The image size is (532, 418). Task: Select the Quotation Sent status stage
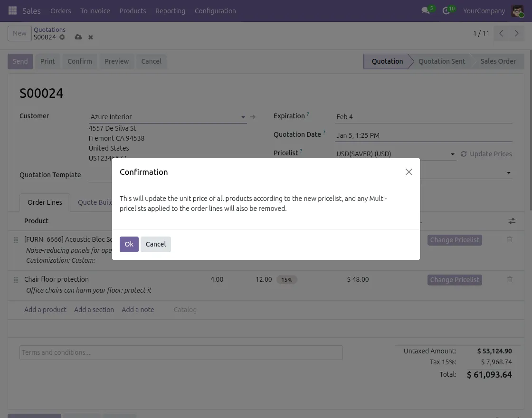[442, 61]
